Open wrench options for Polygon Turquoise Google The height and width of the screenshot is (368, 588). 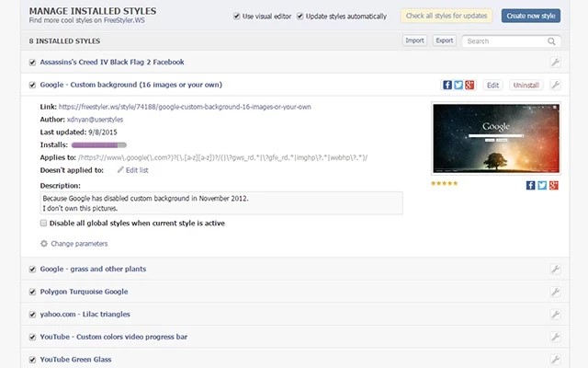pyautogui.click(x=555, y=292)
